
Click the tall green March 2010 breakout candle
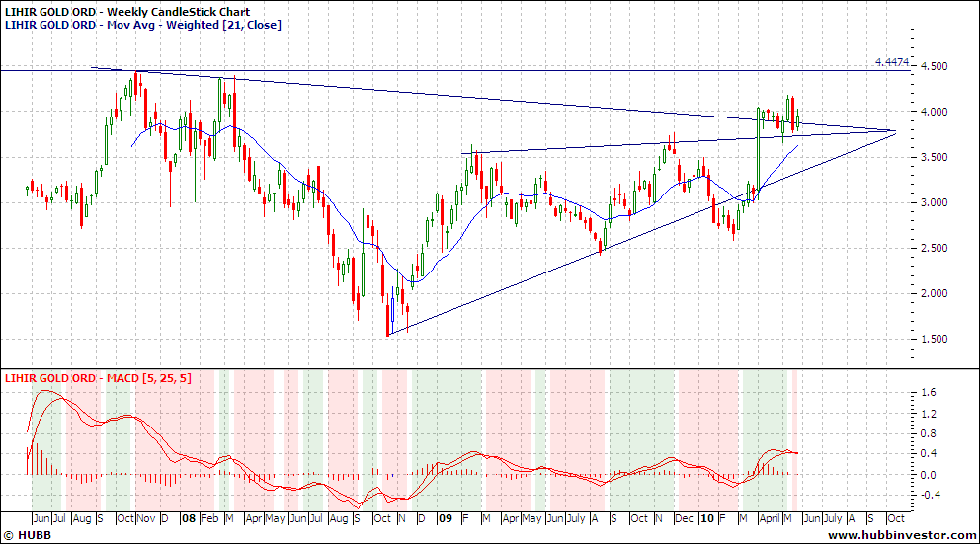coord(758,147)
